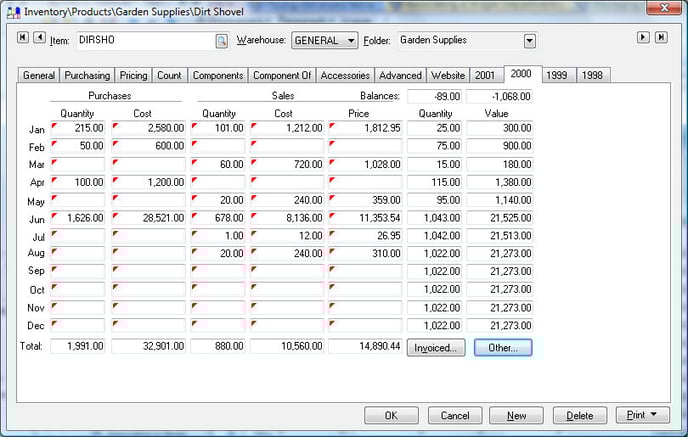This screenshot has width=688, height=437.
Task: Open the Component Of tab
Action: [282, 75]
